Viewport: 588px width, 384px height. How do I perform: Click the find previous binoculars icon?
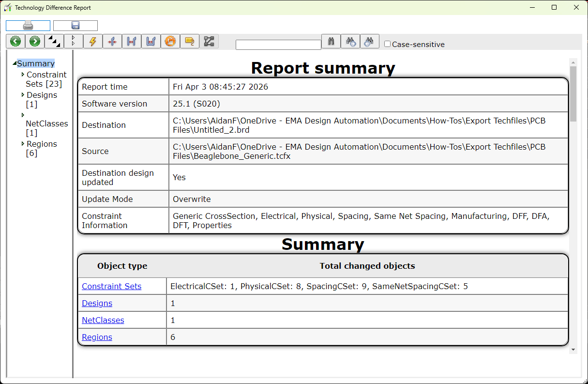370,41
